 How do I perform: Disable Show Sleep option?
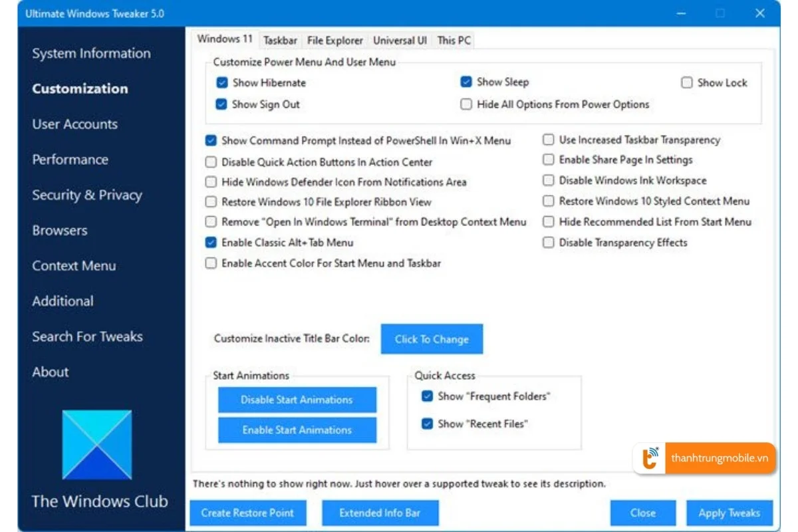[x=466, y=82]
